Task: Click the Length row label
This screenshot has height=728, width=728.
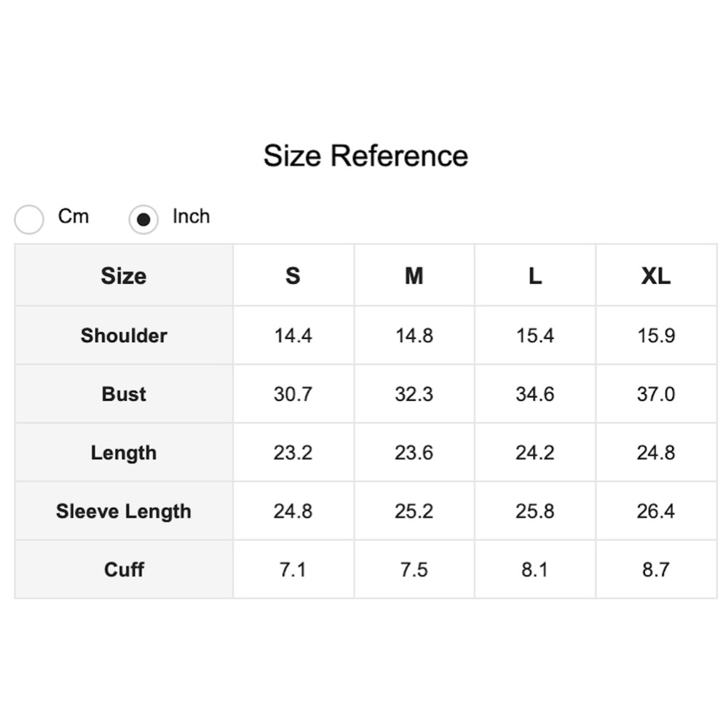Action: pos(124,452)
